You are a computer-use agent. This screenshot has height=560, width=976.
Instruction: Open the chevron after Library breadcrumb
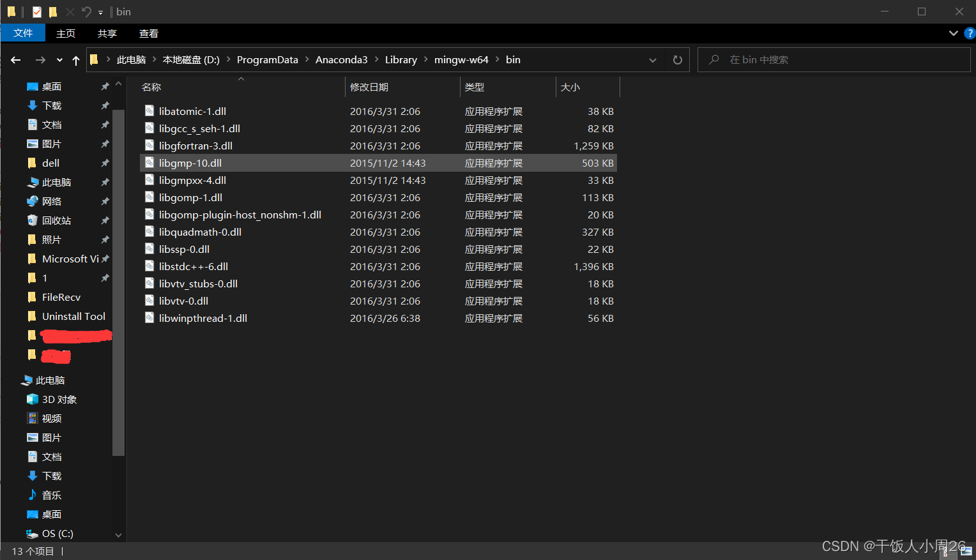426,59
